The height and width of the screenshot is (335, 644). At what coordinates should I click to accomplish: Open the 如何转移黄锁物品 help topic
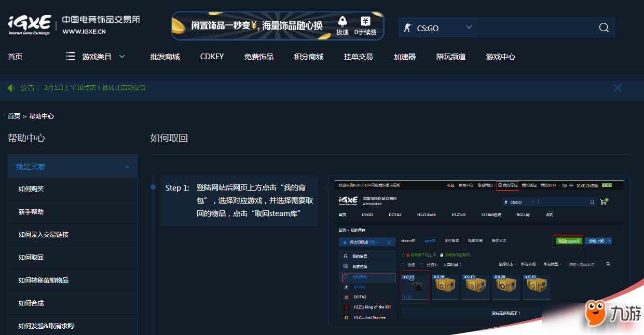[x=73, y=280]
